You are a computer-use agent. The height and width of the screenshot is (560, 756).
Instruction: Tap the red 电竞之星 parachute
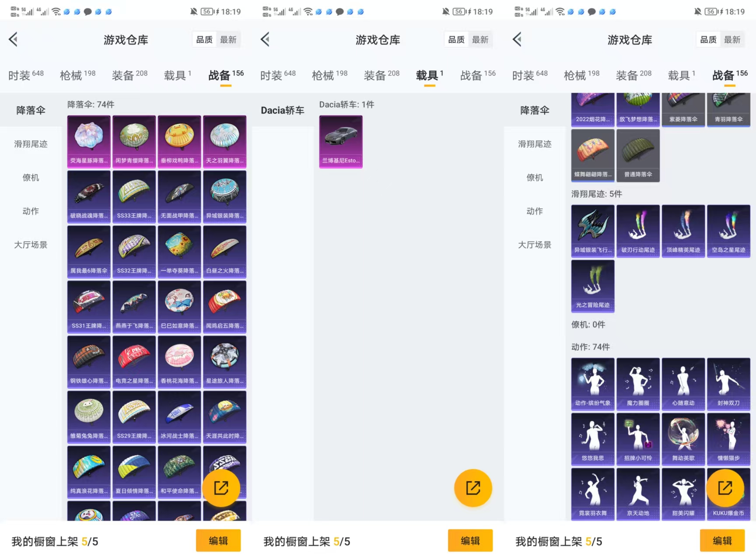pos(134,362)
